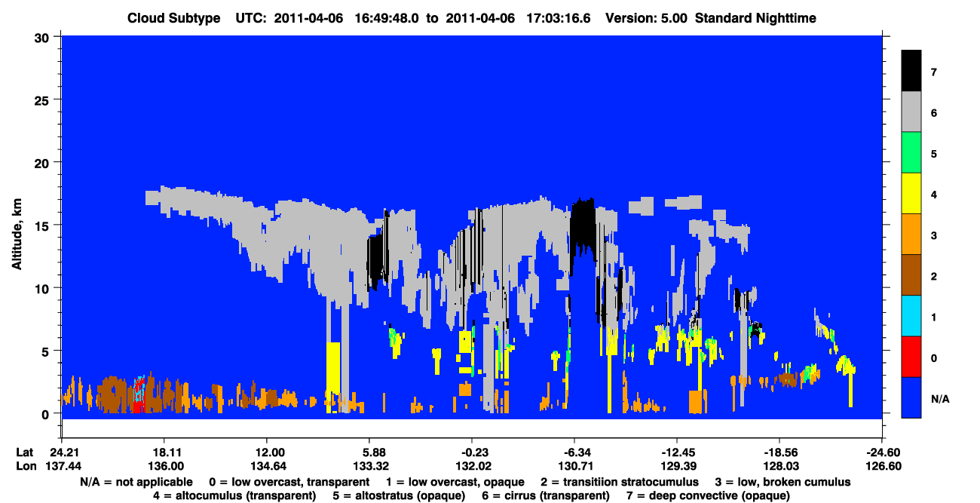Select the yellow colorbar swatch labeled 4
This screenshot has width=980, height=503.
(911, 194)
